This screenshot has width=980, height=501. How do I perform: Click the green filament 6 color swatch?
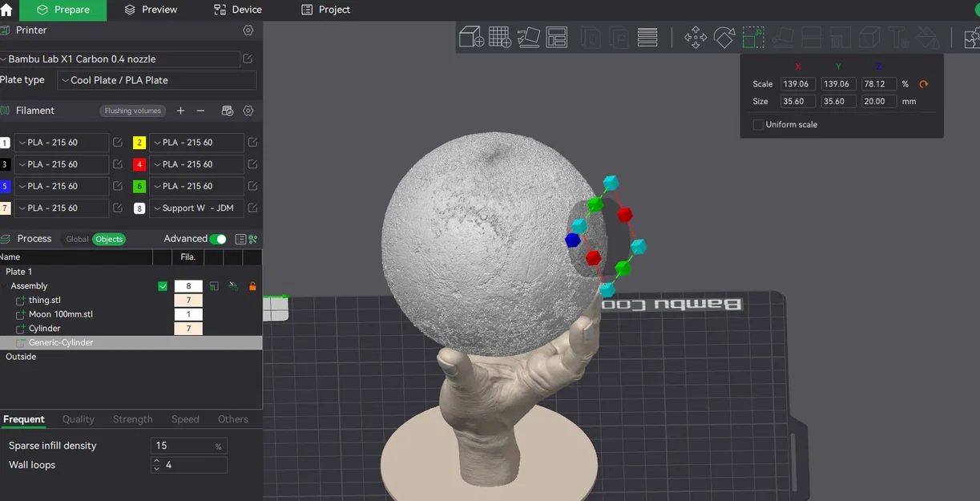(x=139, y=186)
